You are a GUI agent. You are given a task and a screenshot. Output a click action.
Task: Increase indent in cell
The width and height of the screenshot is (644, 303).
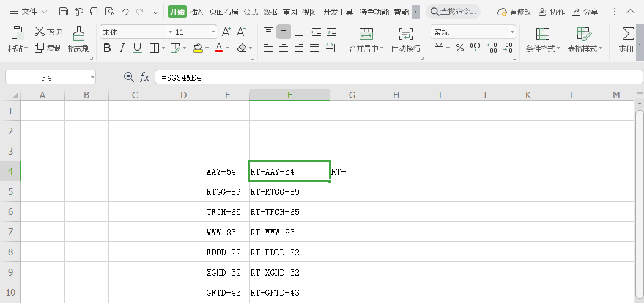click(331, 32)
